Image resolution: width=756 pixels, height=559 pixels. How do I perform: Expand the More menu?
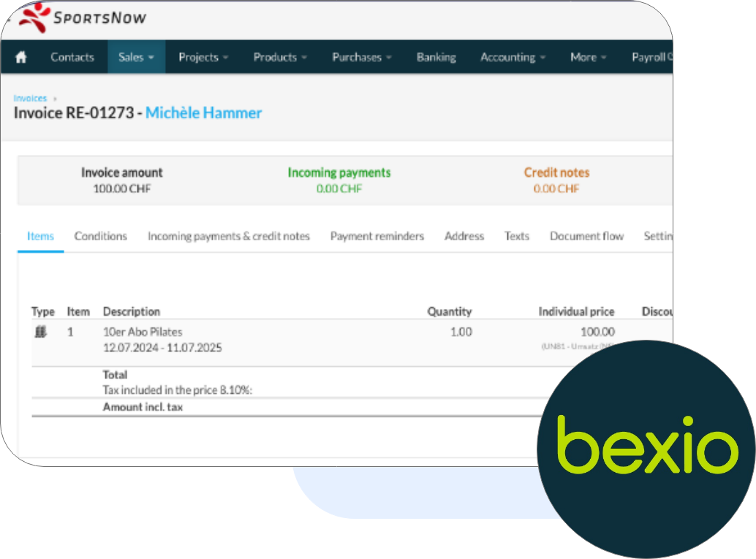(x=588, y=58)
